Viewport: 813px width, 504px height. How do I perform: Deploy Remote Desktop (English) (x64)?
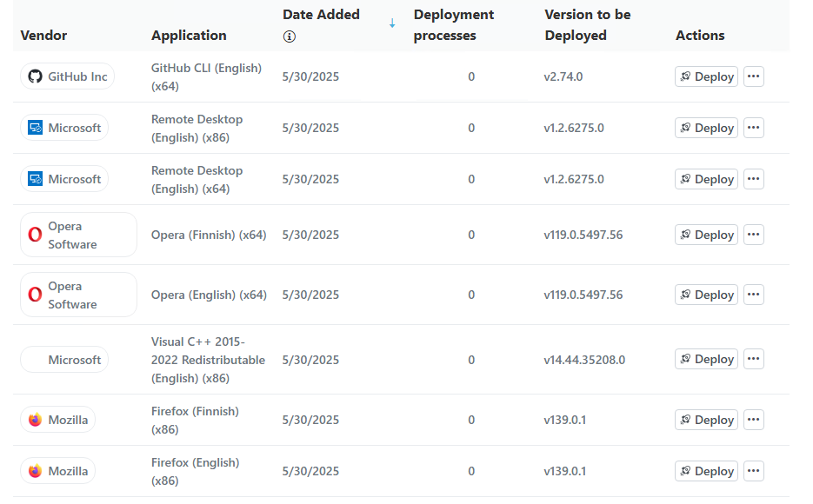[x=706, y=179]
